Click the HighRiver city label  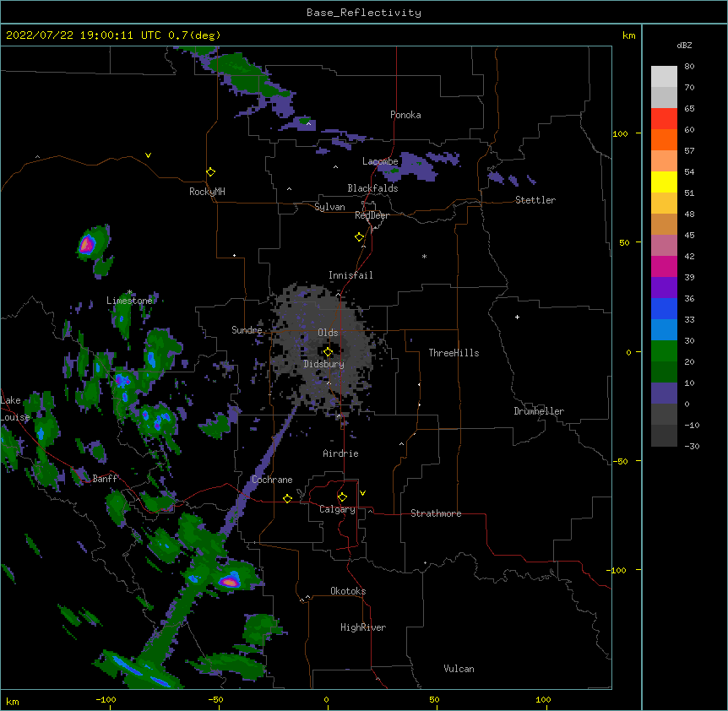tap(363, 627)
